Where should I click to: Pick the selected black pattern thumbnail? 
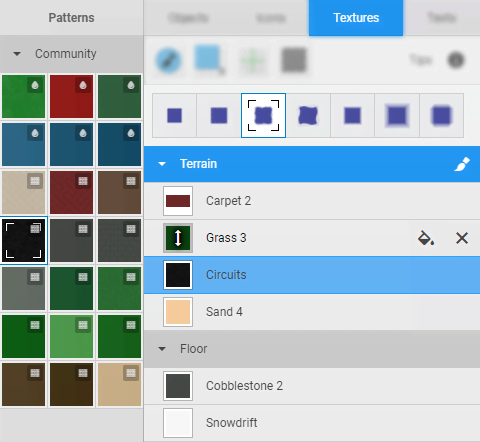(x=23, y=240)
